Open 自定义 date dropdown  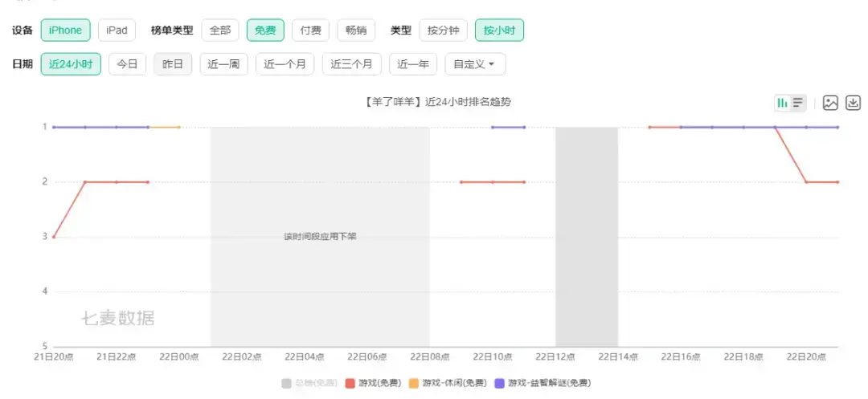(x=475, y=64)
